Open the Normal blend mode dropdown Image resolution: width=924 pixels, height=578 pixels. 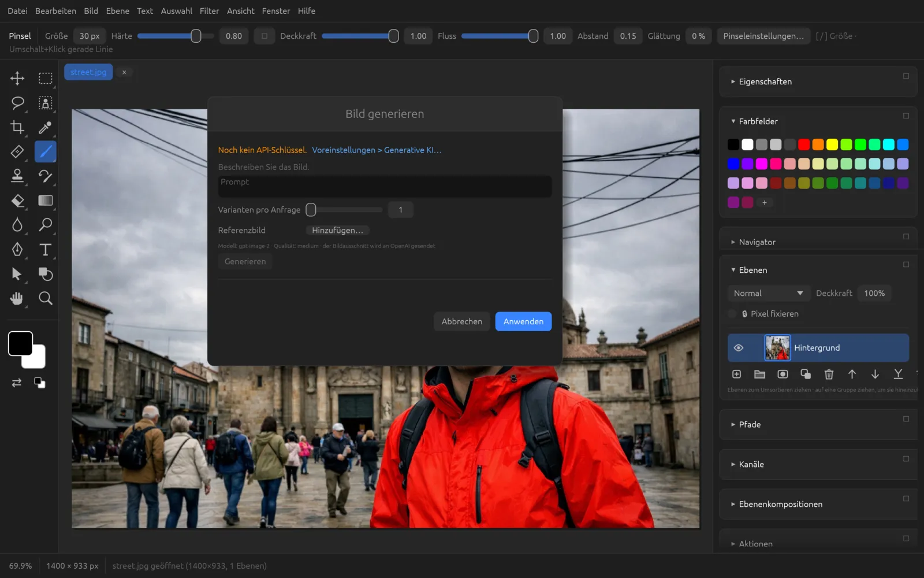768,294
